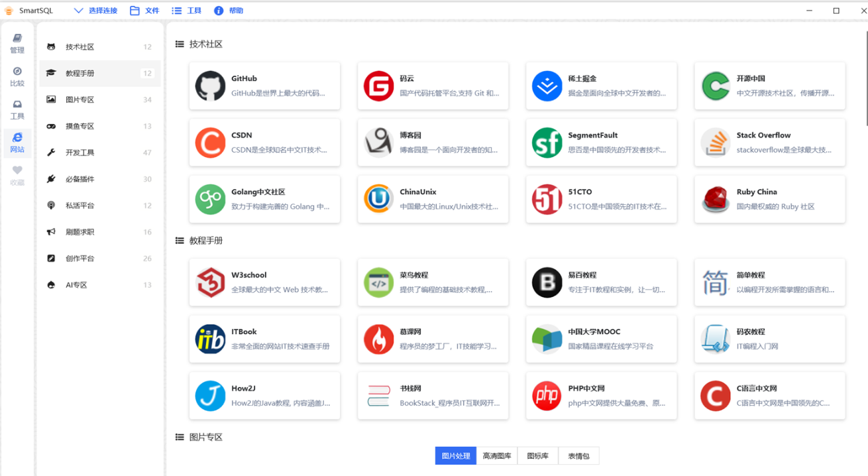868x476 pixels.
Task: Open the 中国大学MOOC card
Action: [x=602, y=339]
